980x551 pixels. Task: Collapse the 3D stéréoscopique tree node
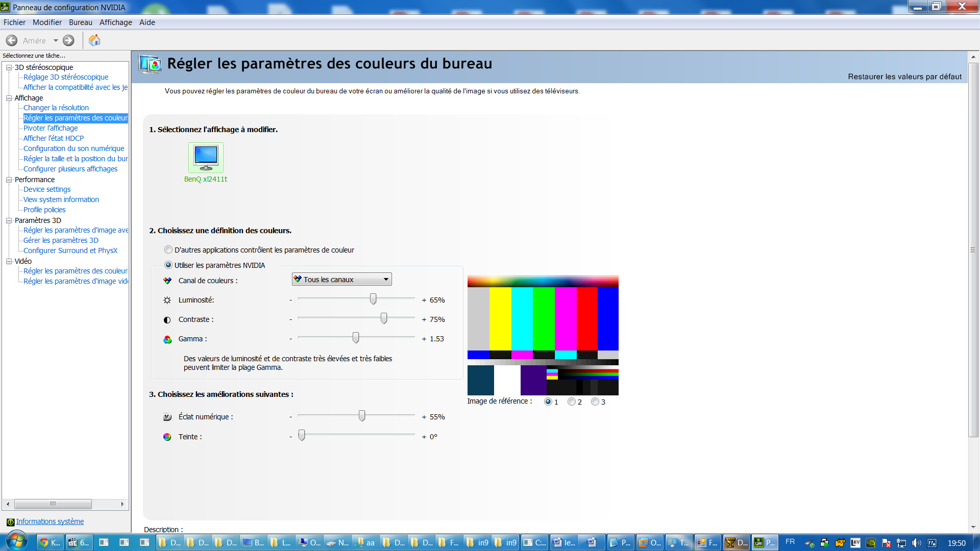[x=9, y=67]
